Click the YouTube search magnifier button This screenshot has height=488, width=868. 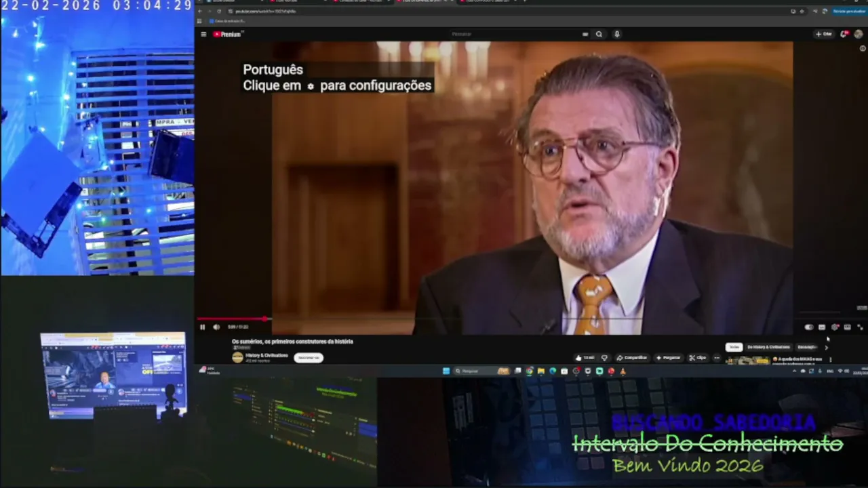click(x=599, y=34)
